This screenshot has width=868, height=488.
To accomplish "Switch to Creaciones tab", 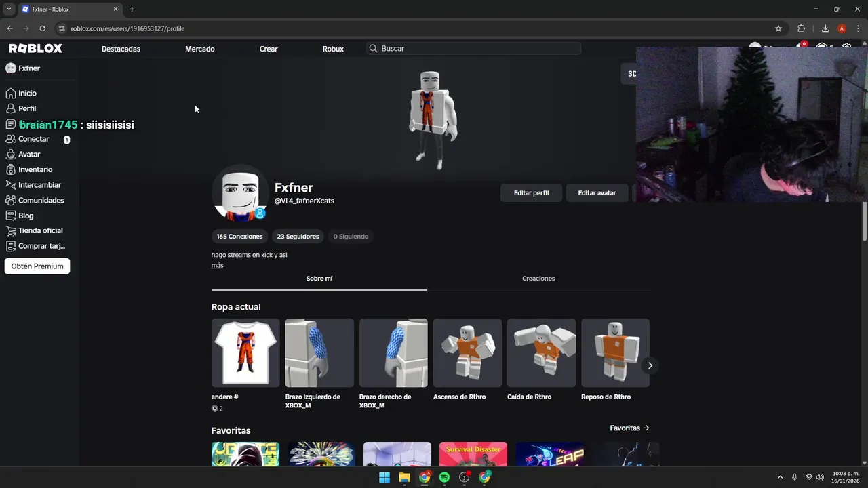I will [538, 279].
